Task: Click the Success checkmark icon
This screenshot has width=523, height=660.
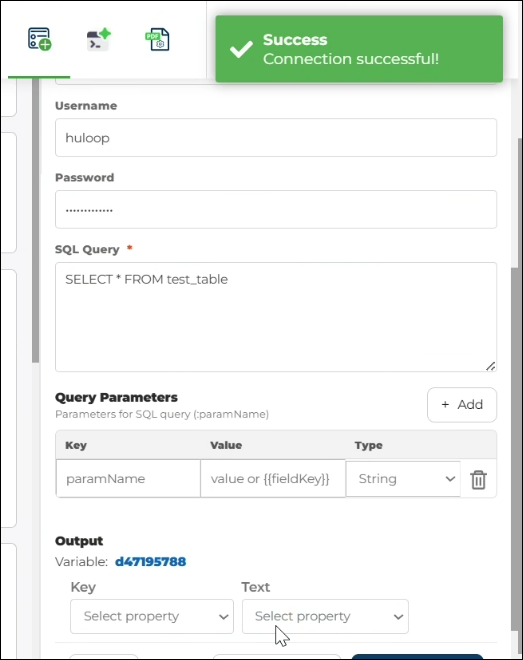Action: 241,49
